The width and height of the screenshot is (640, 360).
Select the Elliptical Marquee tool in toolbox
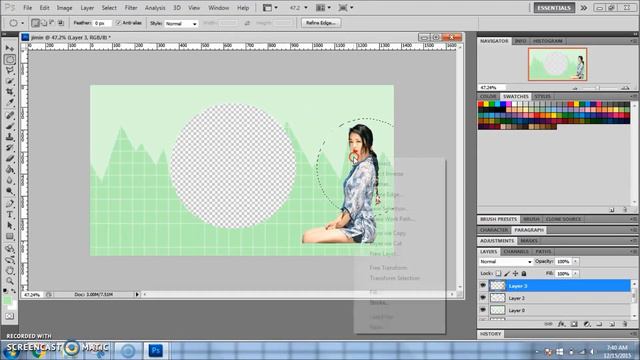[10, 60]
